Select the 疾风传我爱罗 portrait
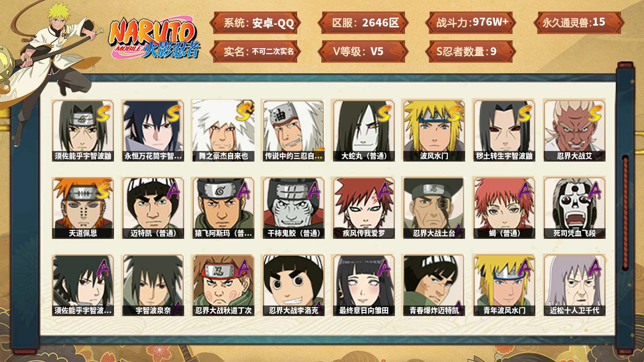The width and height of the screenshot is (644, 362). (364, 208)
